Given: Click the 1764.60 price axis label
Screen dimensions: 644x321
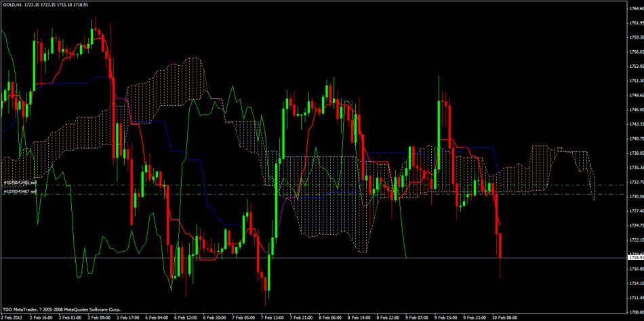Looking at the screenshot, I should [635, 8].
